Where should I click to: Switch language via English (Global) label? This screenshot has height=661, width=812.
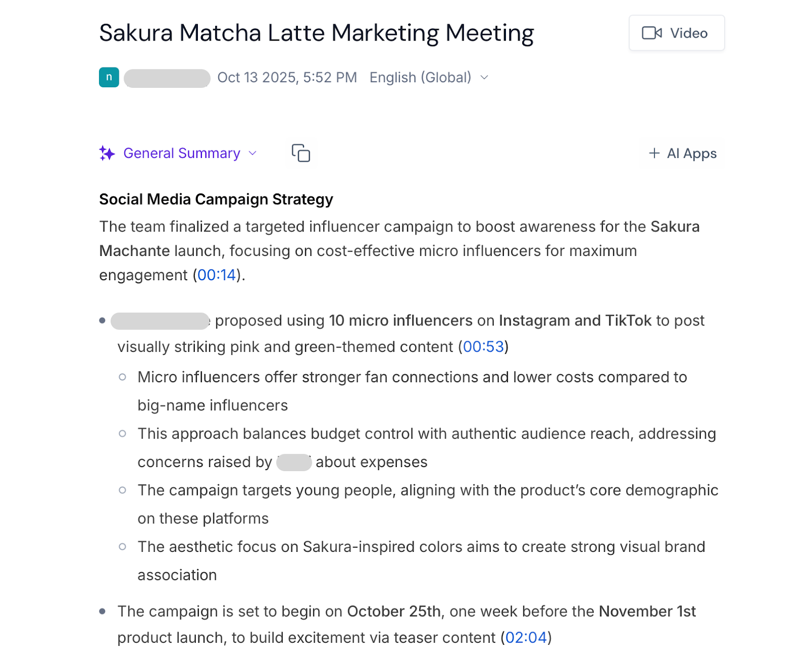tap(420, 77)
